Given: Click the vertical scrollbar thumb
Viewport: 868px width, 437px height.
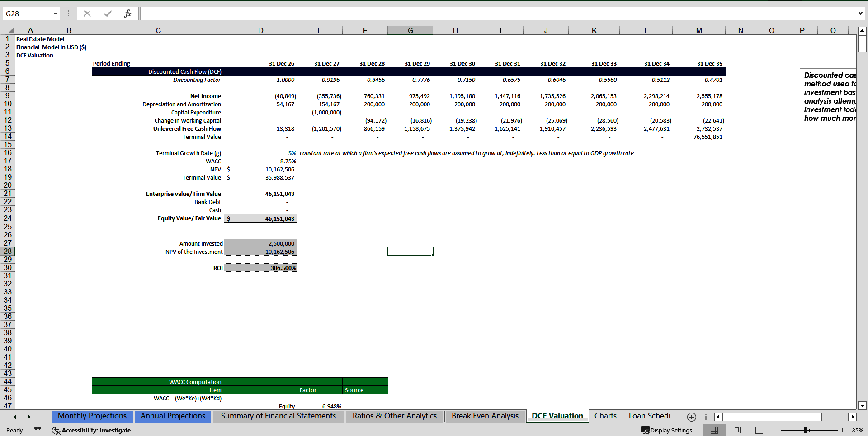Looking at the screenshot, I should tap(862, 44).
